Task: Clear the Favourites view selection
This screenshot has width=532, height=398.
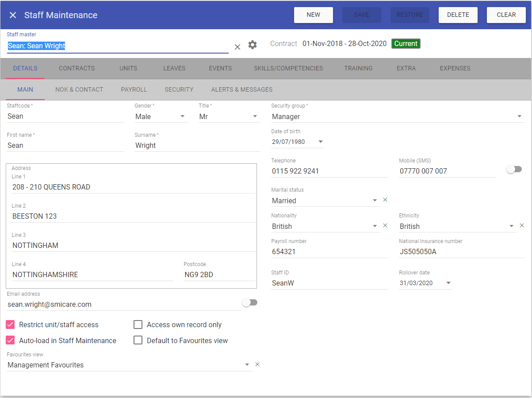Action: (257, 365)
